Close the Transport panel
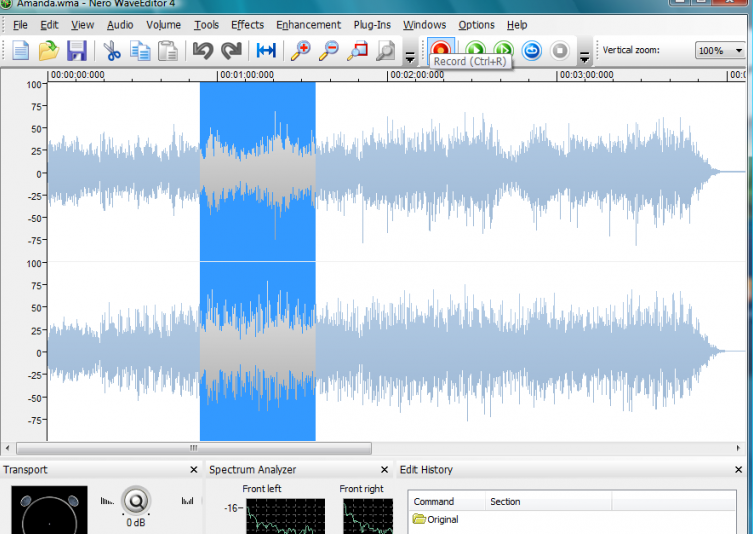 pos(194,470)
